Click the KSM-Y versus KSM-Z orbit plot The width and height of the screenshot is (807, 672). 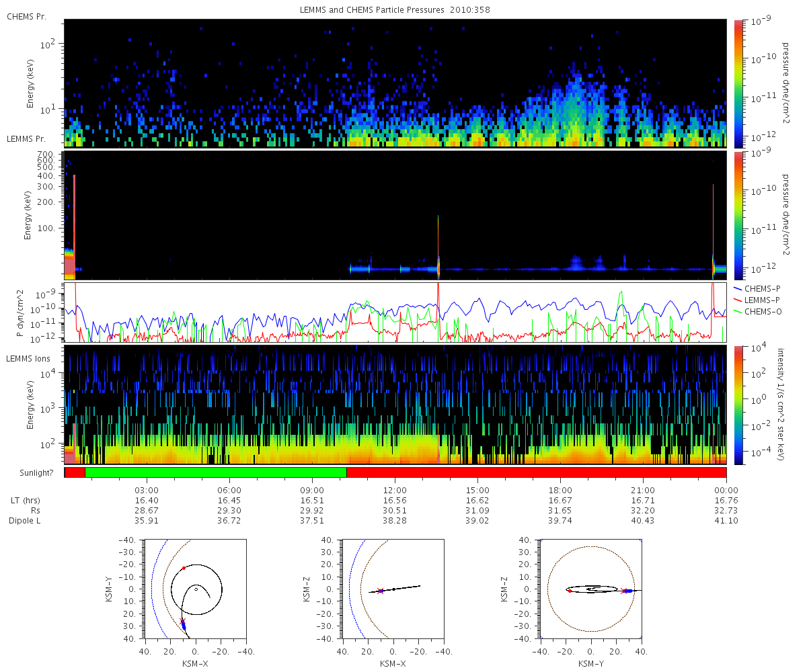click(x=591, y=589)
